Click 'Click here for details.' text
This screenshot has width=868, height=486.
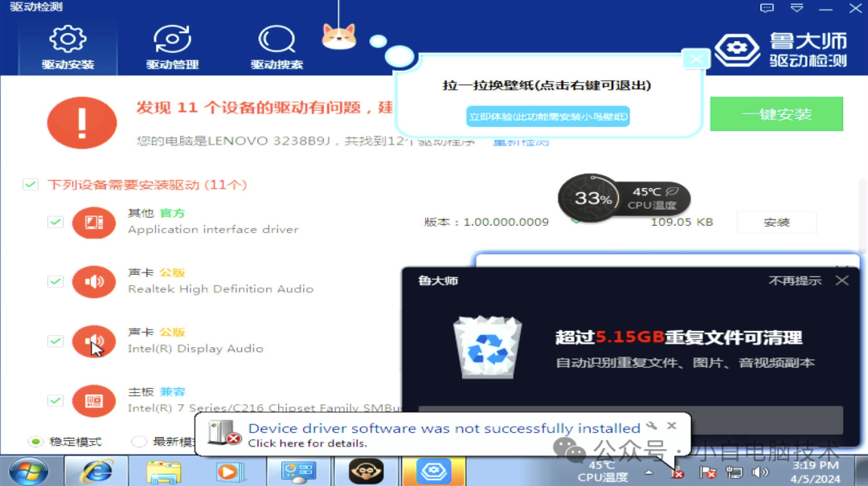click(307, 443)
